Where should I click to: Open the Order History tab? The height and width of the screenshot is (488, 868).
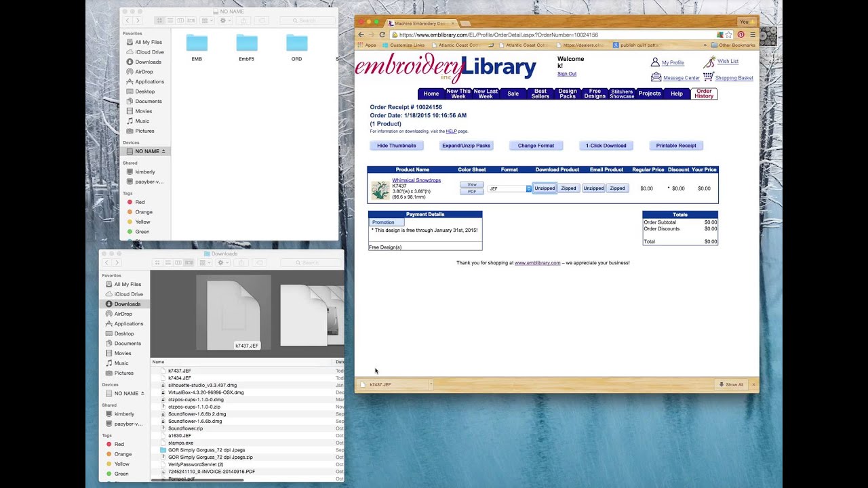[704, 94]
